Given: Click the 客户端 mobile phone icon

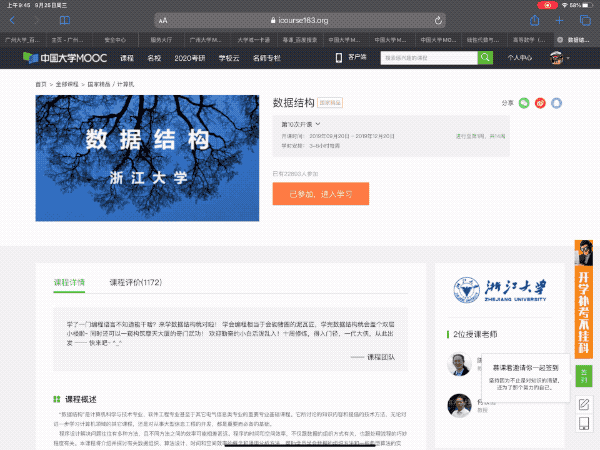Looking at the screenshot, I should click(x=339, y=58).
